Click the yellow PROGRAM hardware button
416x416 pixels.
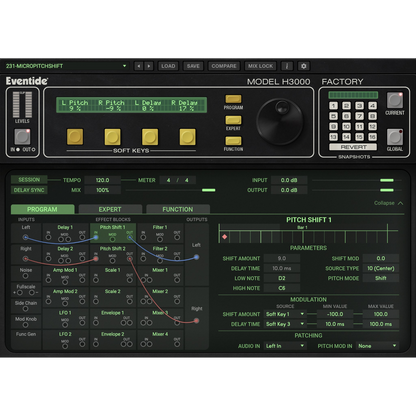233,99
